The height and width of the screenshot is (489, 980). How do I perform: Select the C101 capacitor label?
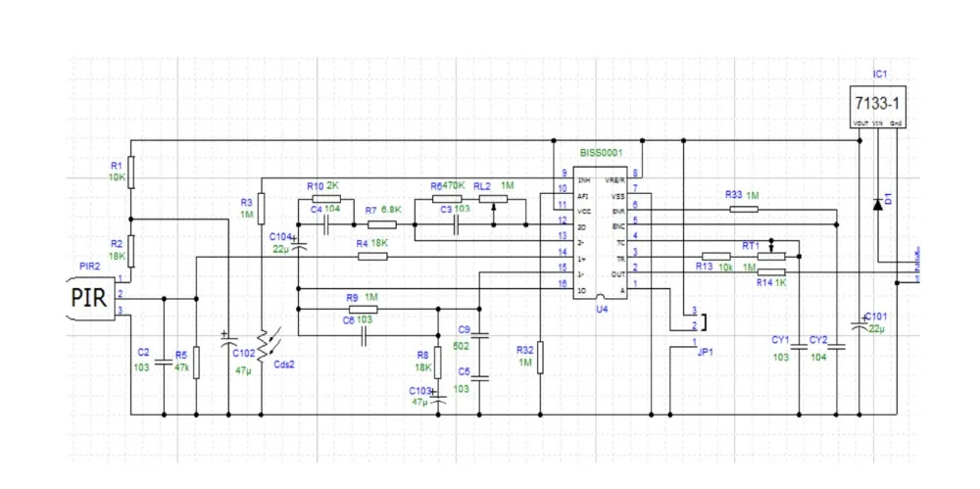click(x=875, y=317)
